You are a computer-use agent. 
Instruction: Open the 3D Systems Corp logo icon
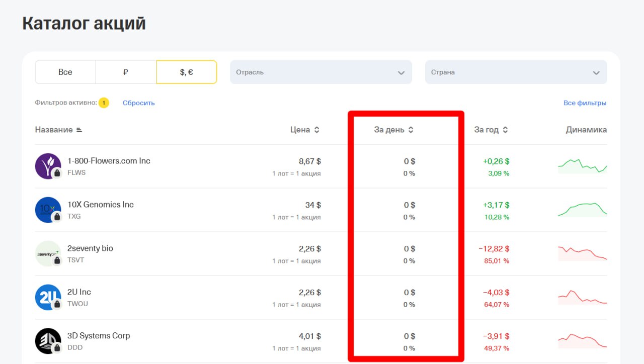click(48, 341)
